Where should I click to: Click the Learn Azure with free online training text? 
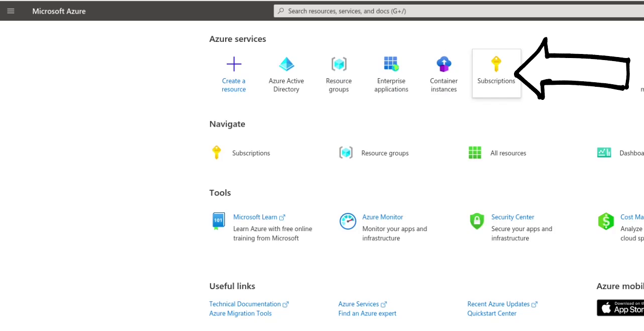click(x=273, y=234)
